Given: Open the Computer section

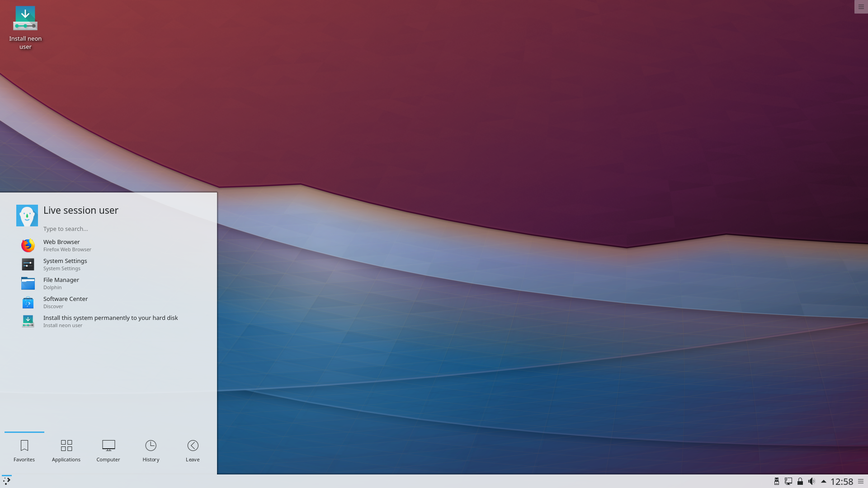Looking at the screenshot, I should click(x=108, y=450).
